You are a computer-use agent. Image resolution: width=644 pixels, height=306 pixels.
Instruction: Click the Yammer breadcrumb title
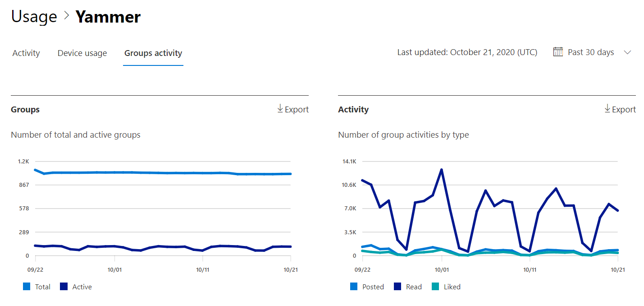tap(108, 17)
